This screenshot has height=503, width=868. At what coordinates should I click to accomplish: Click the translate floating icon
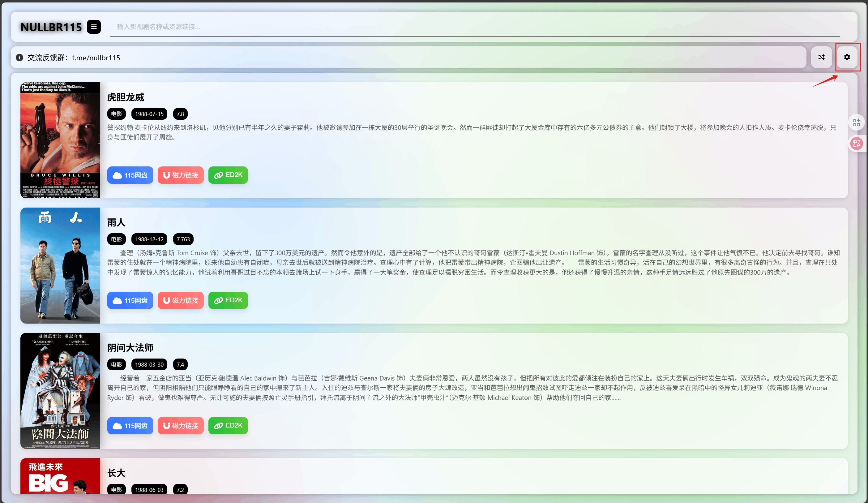(x=856, y=144)
